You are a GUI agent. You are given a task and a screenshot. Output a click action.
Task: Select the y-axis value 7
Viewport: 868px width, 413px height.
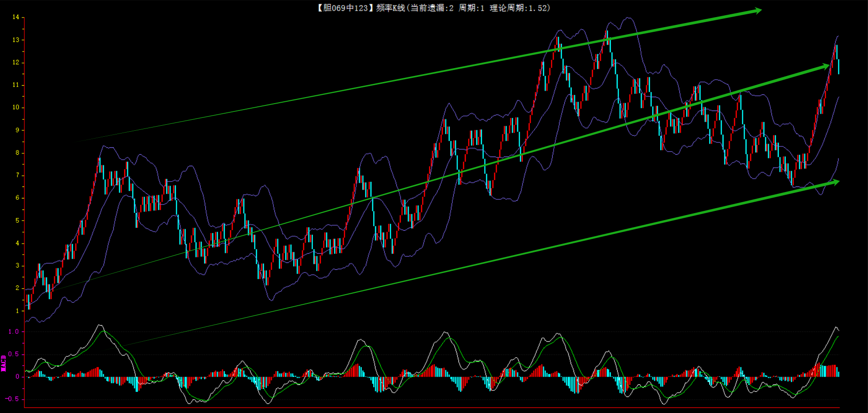17,175
